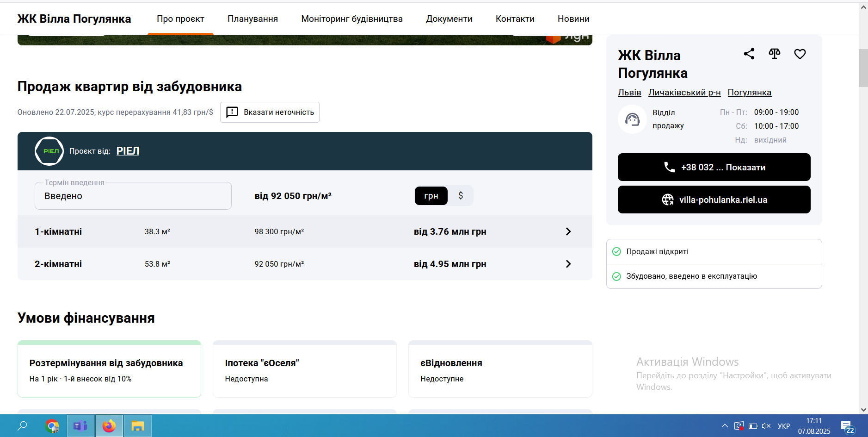Click the scrollbar up arrow
Image resolution: width=868 pixels, height=437 pixels.
863,7
